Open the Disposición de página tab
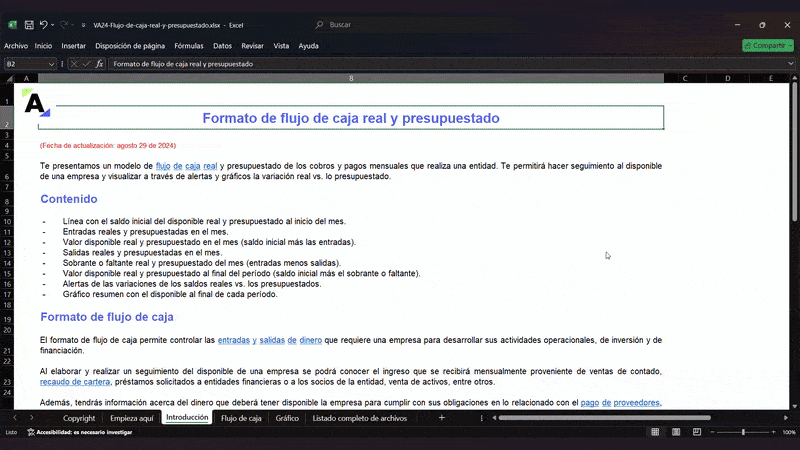The image size is (800, 450). click(x=130, y=45)
